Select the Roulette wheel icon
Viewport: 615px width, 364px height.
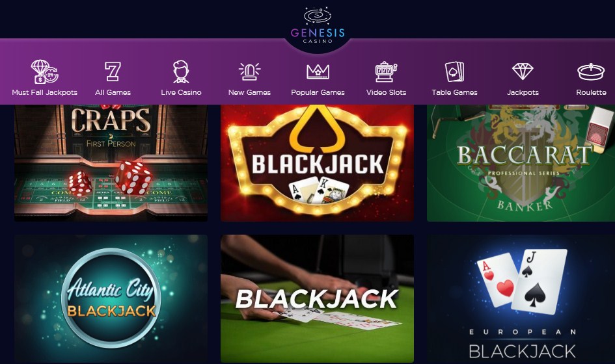click(591, 71)
